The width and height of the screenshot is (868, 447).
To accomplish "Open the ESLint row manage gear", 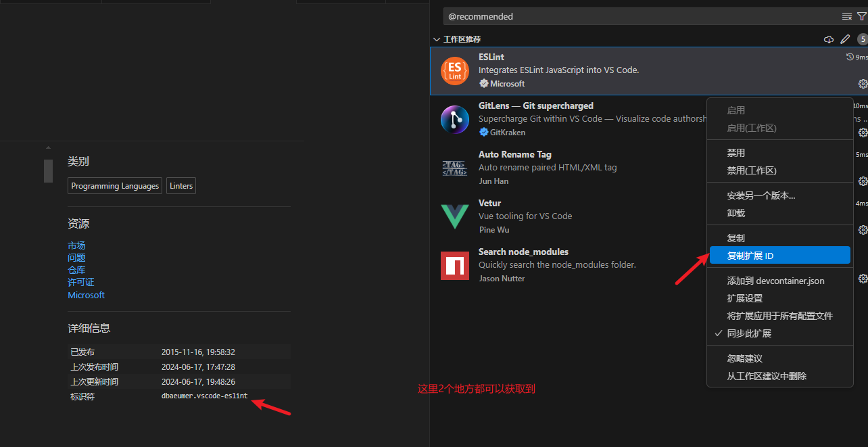I will 863,84.
